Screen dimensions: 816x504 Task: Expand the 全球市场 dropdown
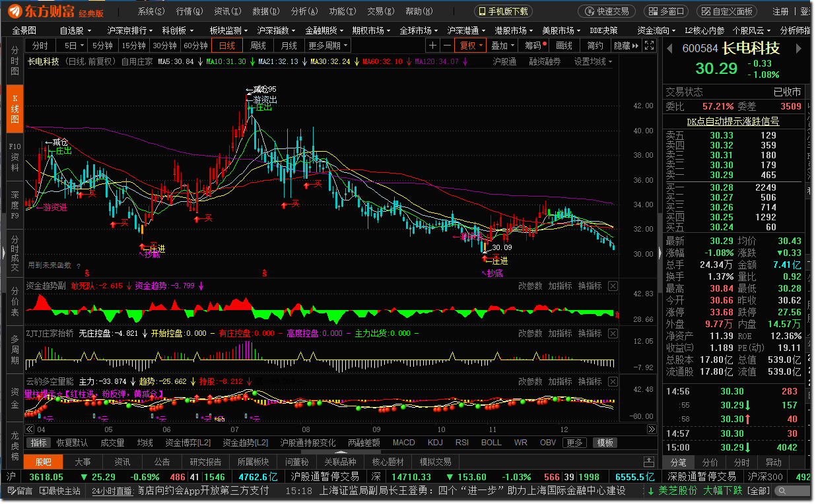419,30
